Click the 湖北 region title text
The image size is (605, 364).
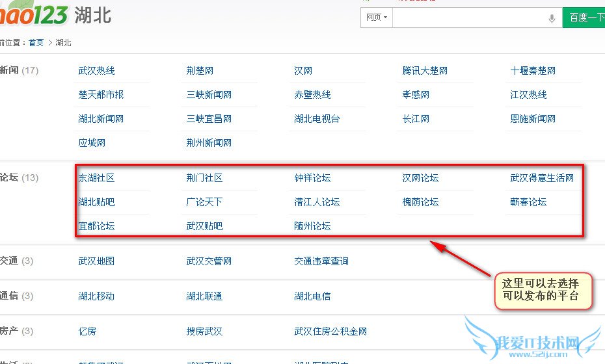click(93, 16)
